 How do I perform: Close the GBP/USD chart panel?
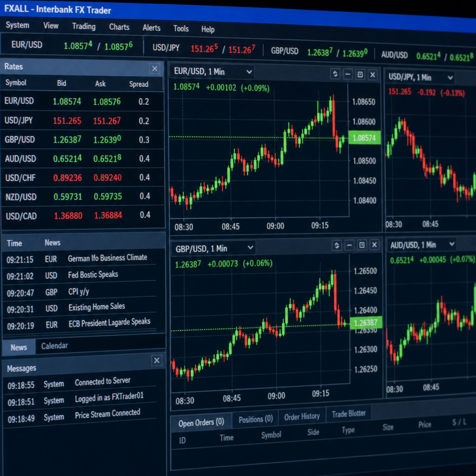(375, 245)
